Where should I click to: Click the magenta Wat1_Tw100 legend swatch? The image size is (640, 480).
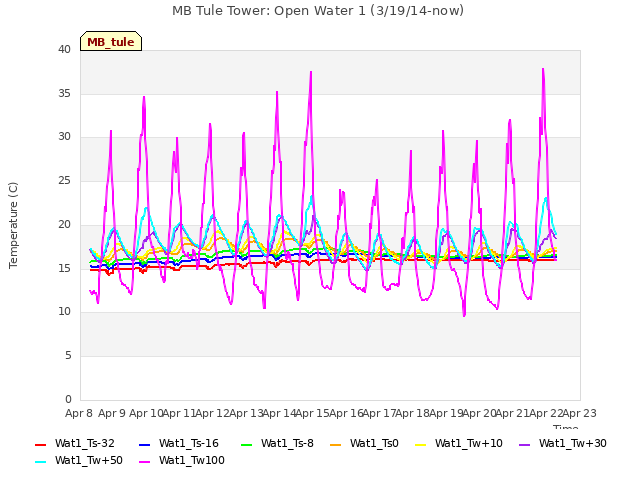145,462
